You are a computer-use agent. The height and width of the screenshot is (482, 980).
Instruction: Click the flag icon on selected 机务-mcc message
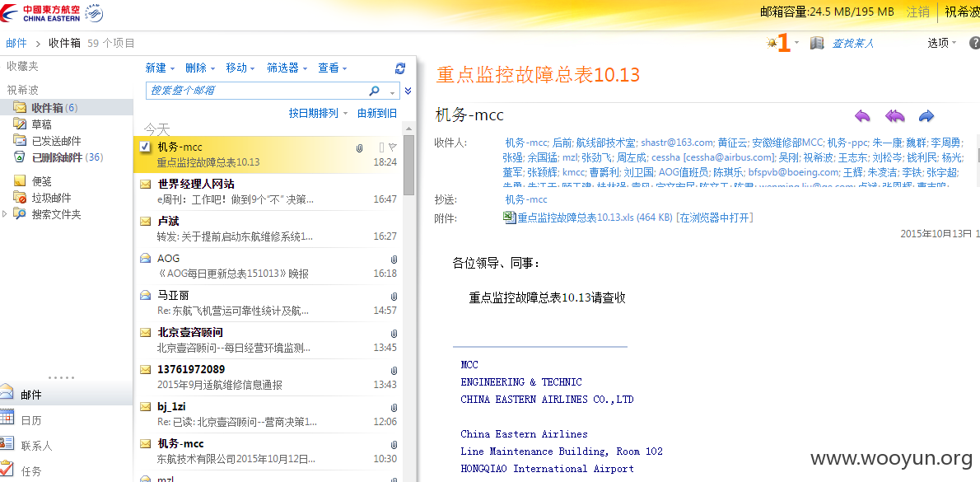(x=393, y=147)
